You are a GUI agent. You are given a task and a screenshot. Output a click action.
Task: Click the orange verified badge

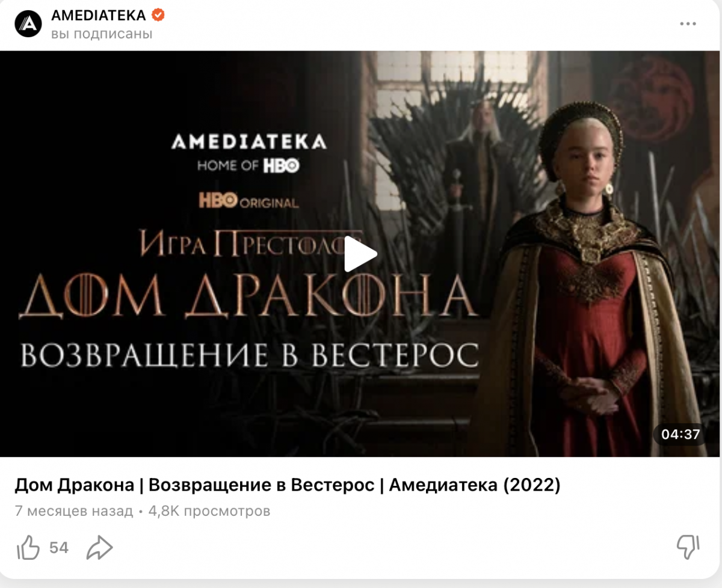[x=158, y=14]
